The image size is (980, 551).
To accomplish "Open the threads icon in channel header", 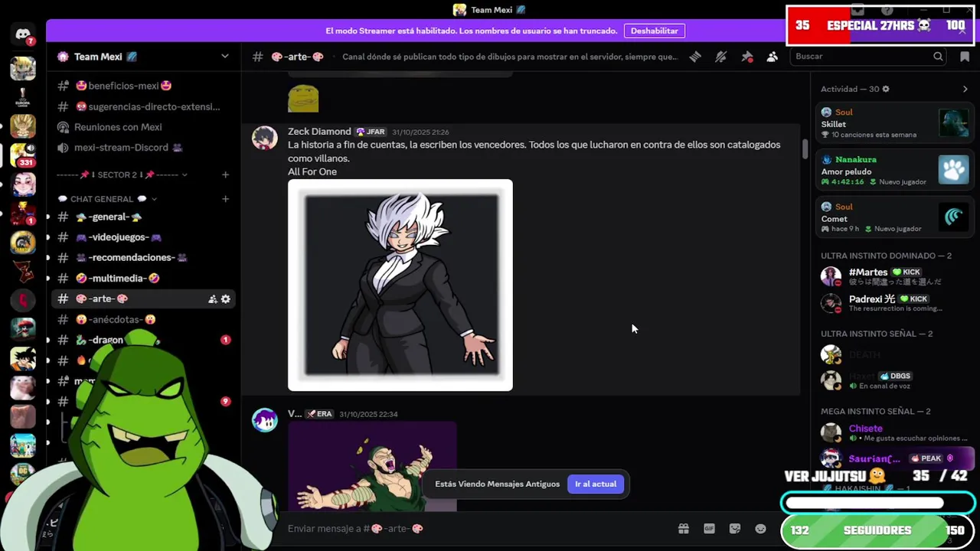I will coord(695,57).
